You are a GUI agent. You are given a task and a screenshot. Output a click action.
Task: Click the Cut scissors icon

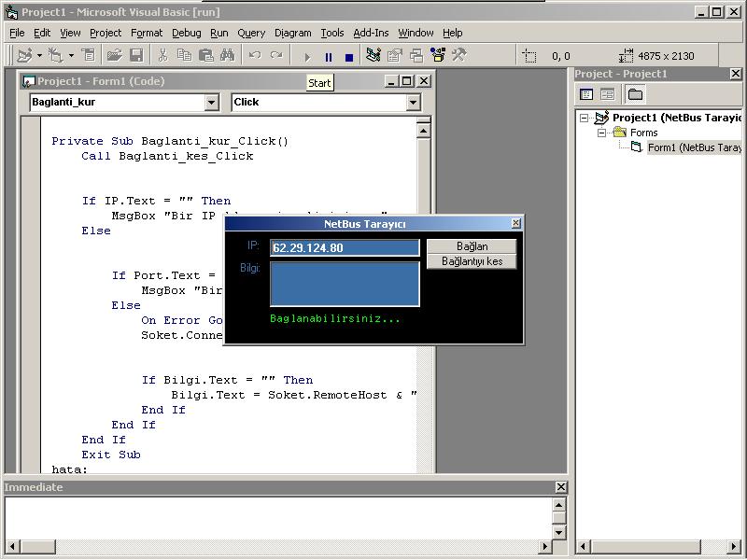click(x=162, y=56)
